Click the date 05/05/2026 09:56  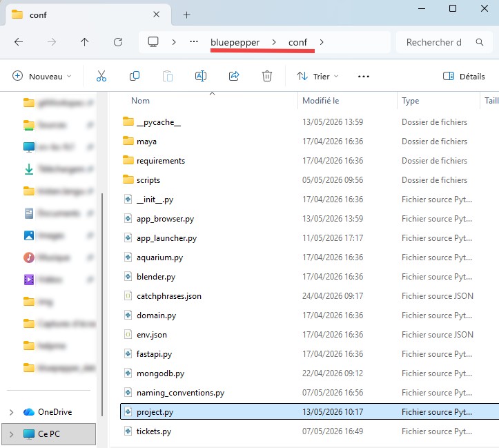tap(333, 179)
